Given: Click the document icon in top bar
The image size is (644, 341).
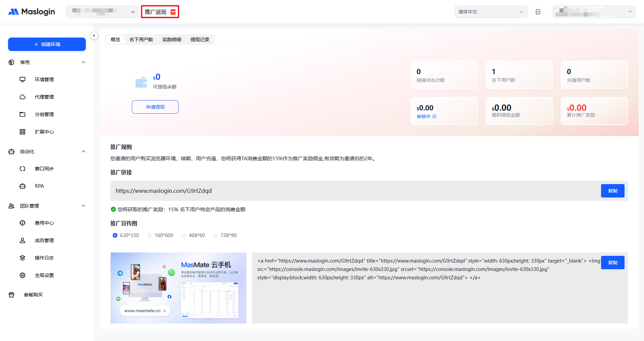Looking at the screenshot, I should click(538, 12).
